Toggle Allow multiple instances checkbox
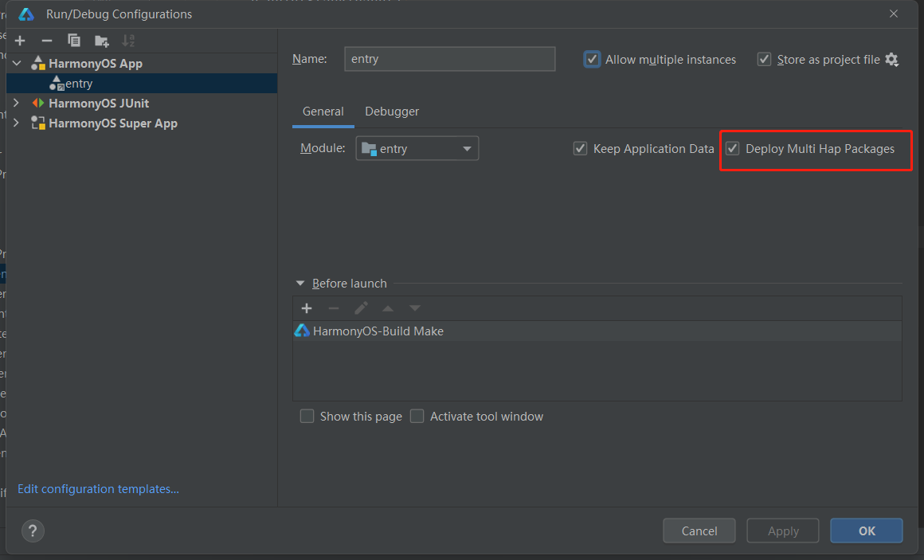This screenshot has width=924, height=560. coord(592,60)
